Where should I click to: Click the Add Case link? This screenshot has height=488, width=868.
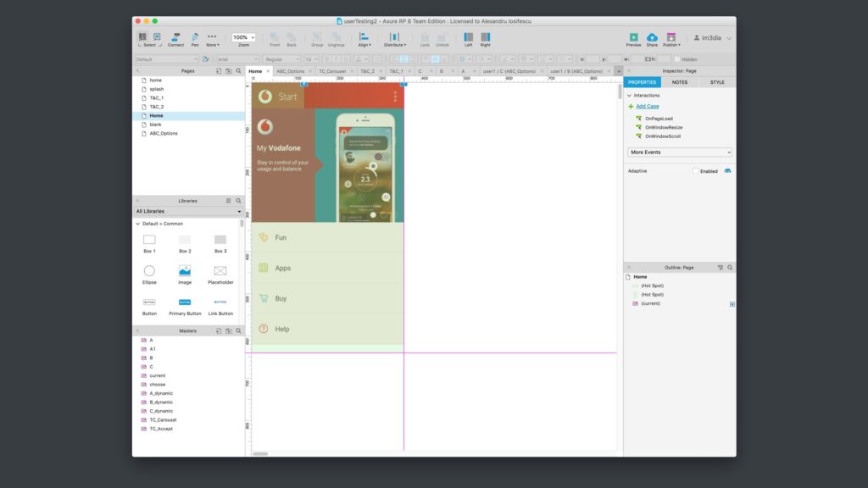647,107
